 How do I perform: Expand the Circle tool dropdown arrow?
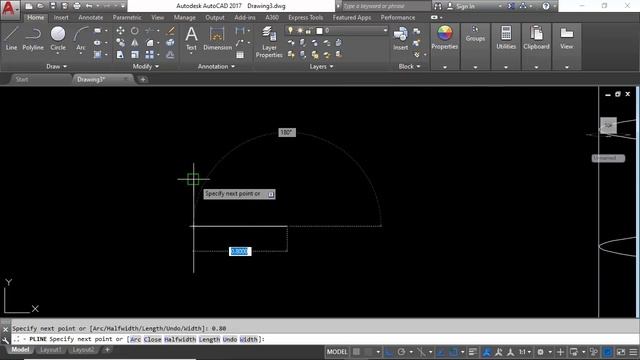click(58, 54)
